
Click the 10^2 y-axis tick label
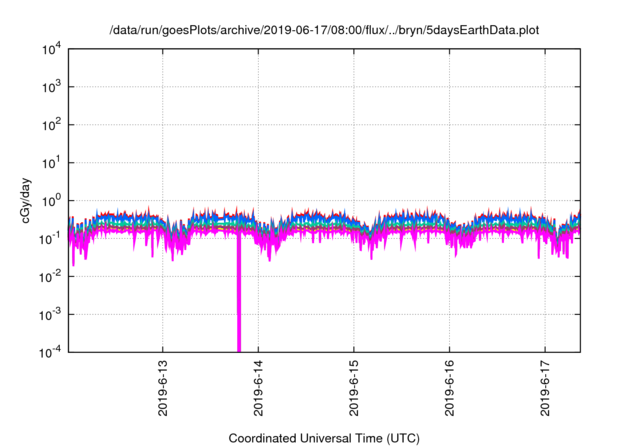tap(51, 125)
